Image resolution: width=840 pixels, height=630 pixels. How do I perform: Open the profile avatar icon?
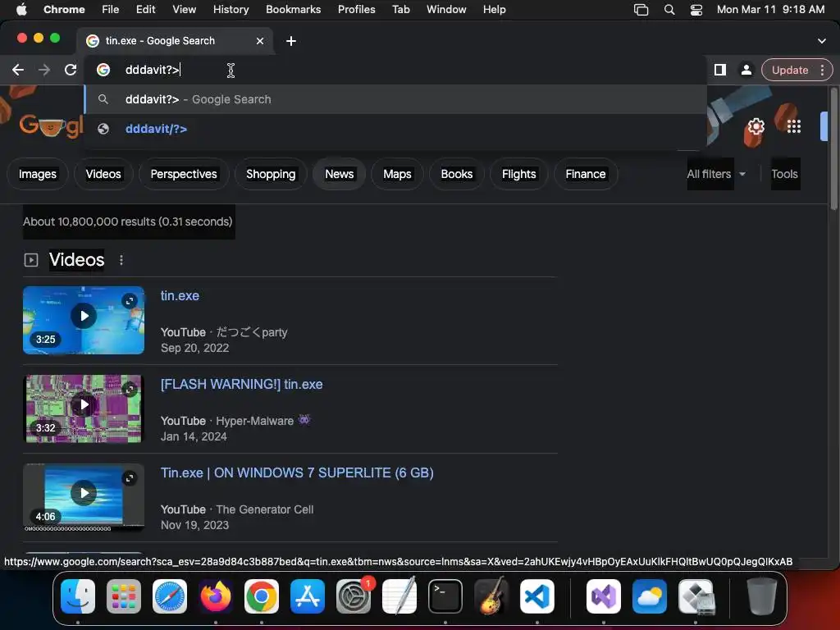[746, 70]
